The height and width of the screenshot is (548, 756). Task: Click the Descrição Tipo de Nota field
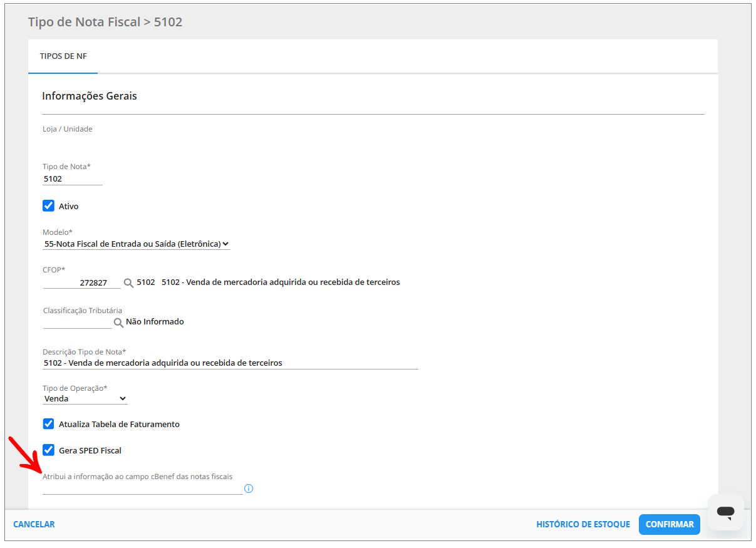point(230,363)
